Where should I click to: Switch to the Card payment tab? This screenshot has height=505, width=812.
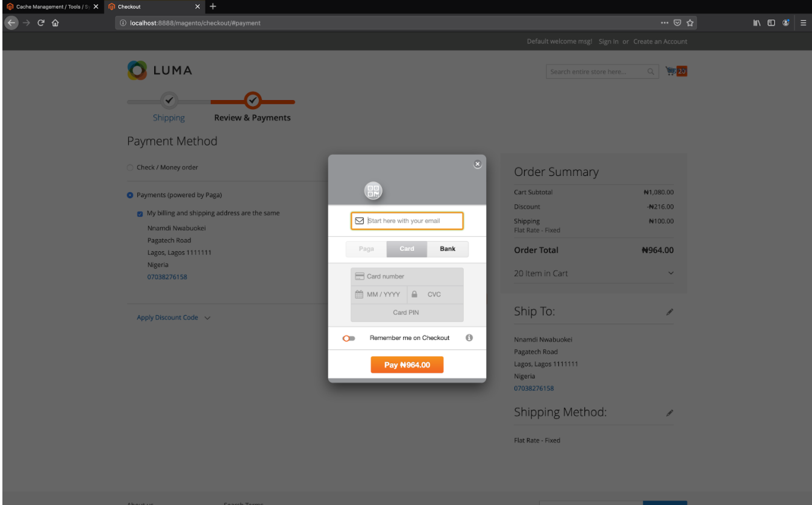pyautogui.click(x=407, y=249)
